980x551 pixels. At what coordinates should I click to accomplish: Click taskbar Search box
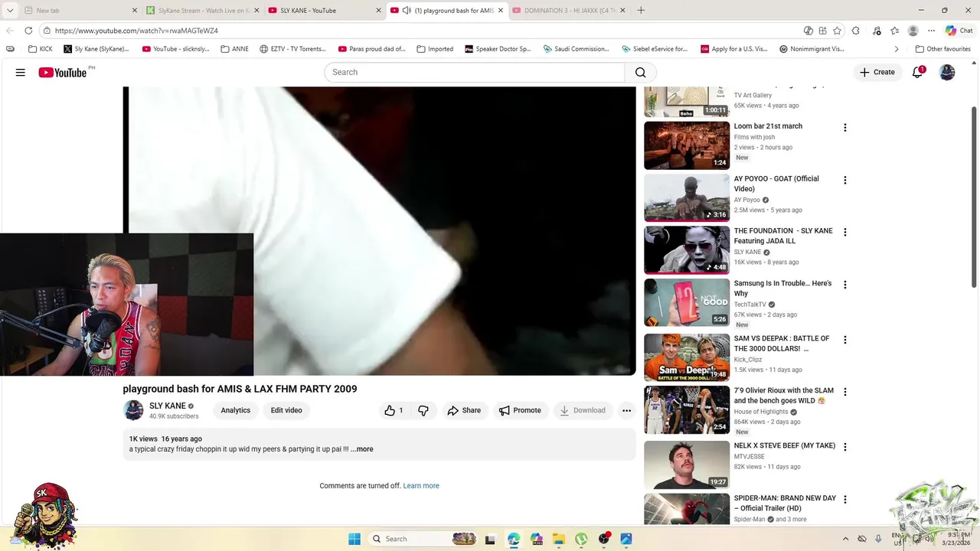[x=423, y=539]
